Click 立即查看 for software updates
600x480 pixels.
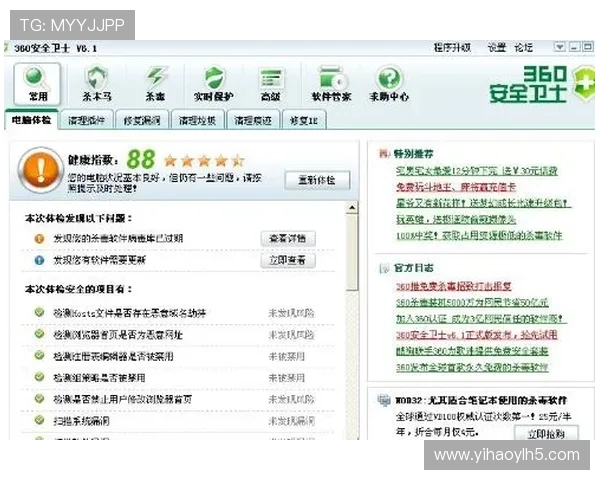pyautogui.click(x=288, y=261)
